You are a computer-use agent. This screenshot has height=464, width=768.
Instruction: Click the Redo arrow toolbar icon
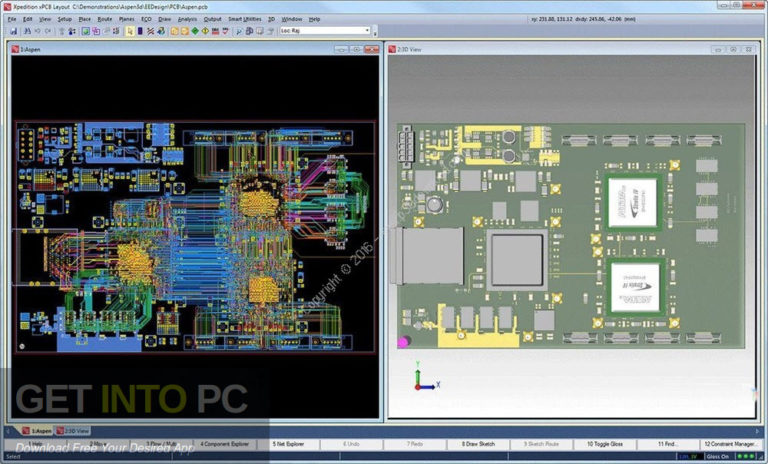48,31
